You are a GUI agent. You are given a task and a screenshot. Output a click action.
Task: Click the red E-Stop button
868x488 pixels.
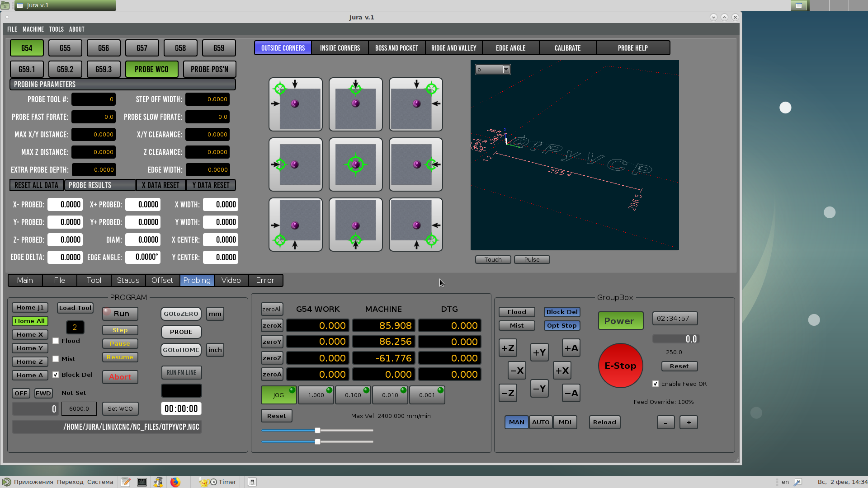tap(621, 366)
